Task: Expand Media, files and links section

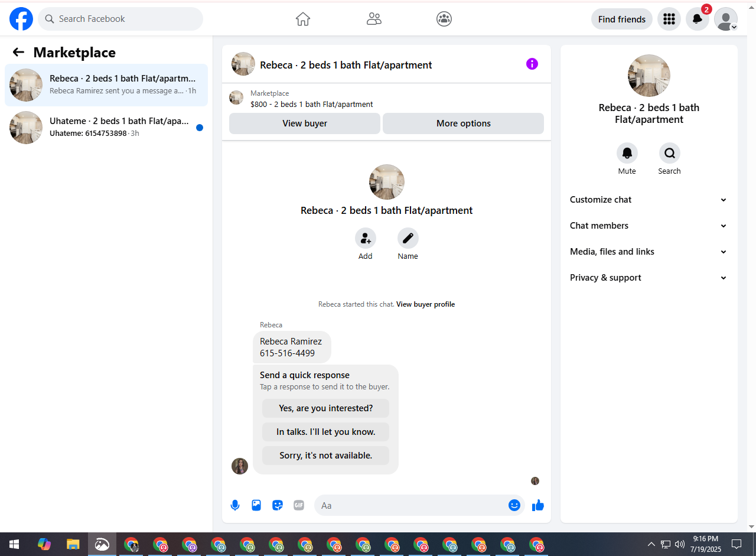Action: [649, 252]
